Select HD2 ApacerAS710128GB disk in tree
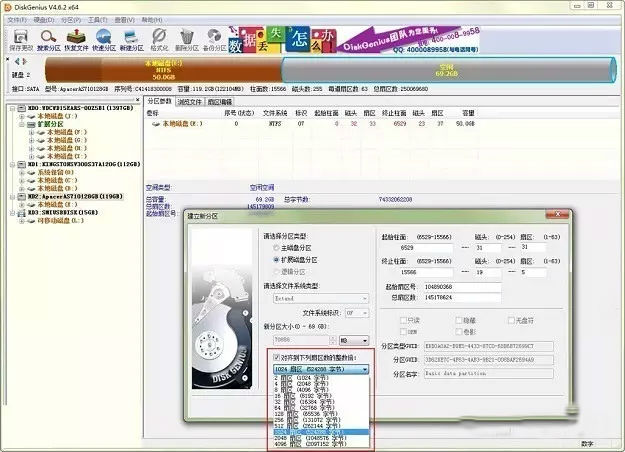The height and width of the screenshot is (452, 625). (75, 197)
